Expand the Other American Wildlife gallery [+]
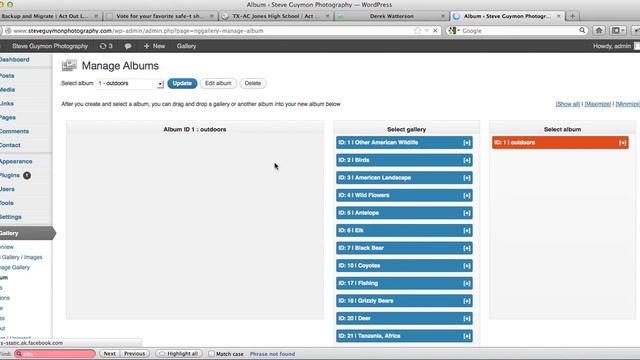The width and height of the screenshot is (640, 360). [467, 142]
